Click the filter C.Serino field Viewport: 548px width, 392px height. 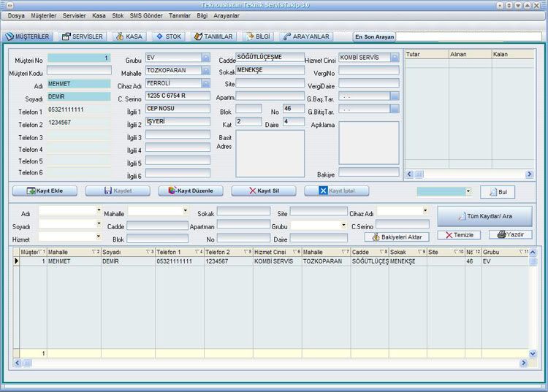pyautogui.click(x=403, y=224)
